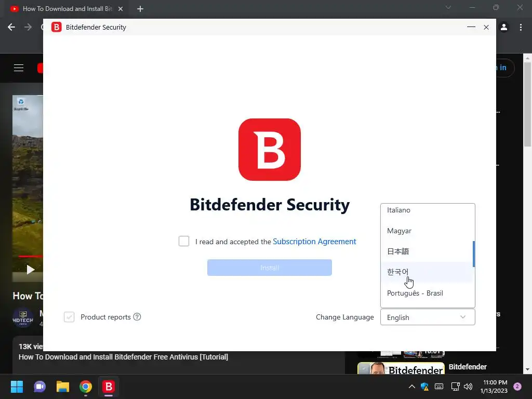Toggle the Product reports checkbox
Viewport: 532px width, 399px height.
pyautogui.click(x=69, y=317)
